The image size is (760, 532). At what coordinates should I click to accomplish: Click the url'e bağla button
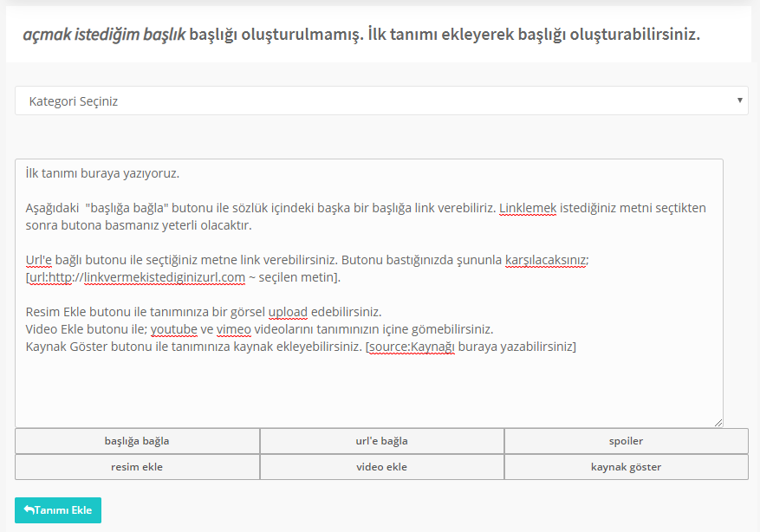(x=382, y=441)
